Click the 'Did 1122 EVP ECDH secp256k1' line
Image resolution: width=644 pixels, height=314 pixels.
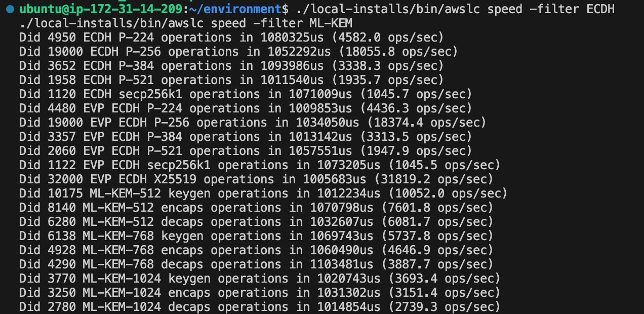click(260, 165)
